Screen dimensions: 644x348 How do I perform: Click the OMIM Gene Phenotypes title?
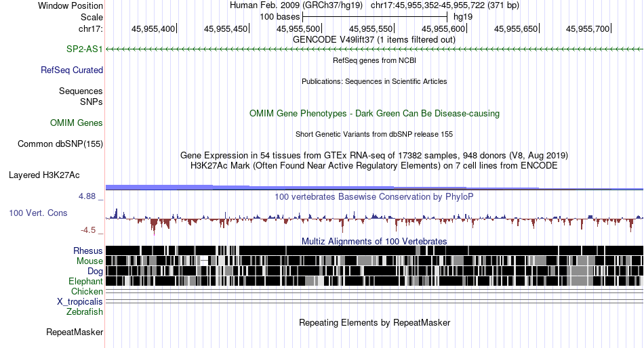click(375, 113)
